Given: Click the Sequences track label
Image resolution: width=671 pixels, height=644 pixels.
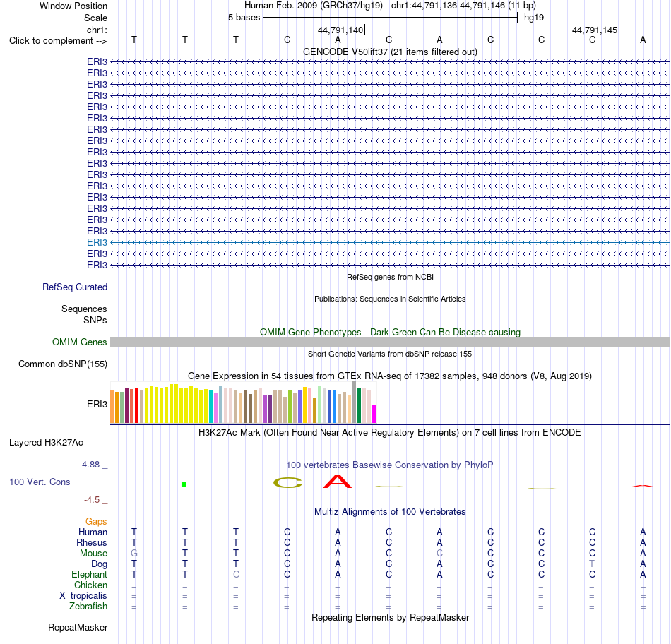Looking at the screenshot, I should pyautogui.click(x=84, y=309).
